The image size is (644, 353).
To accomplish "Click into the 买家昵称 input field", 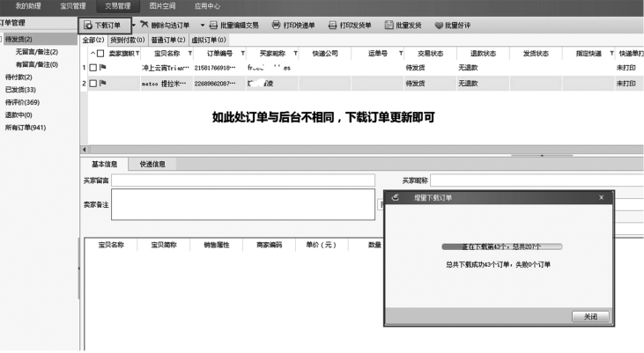I will (537, 180).
